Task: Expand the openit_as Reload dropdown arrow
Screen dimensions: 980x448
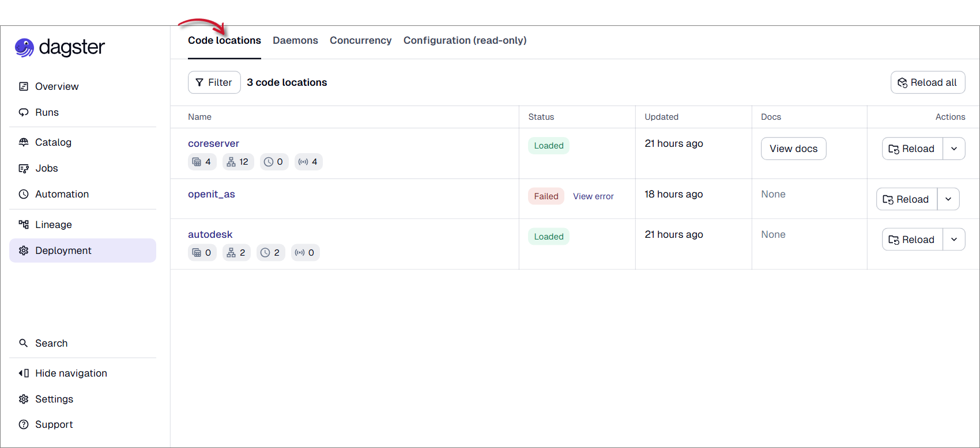Action: pyautogui.click(x=948, y=199)
